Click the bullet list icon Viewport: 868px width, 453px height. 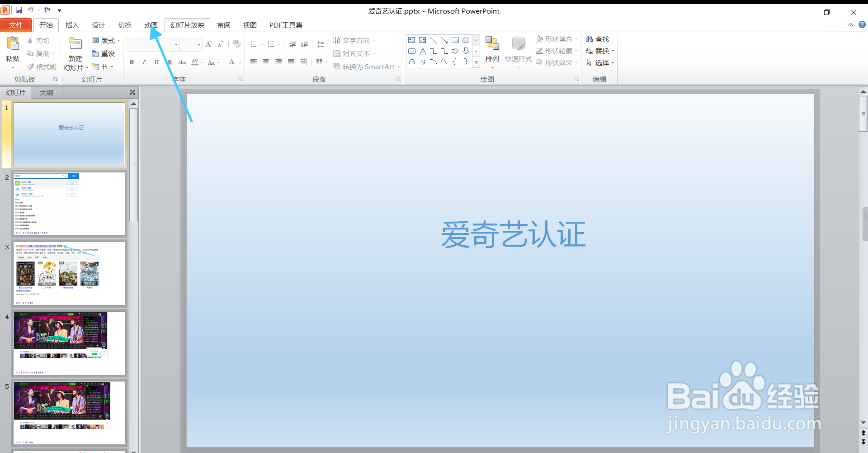click(x=254, y=44)
